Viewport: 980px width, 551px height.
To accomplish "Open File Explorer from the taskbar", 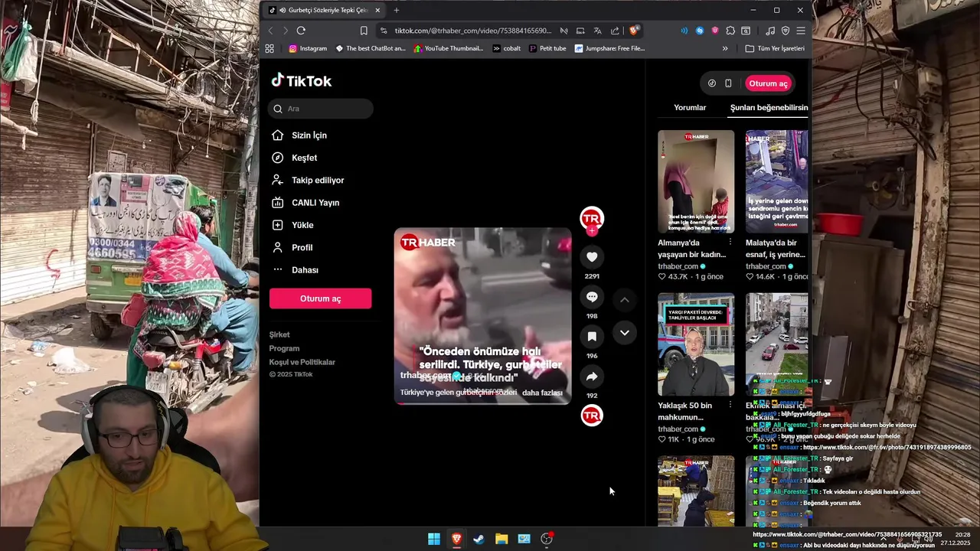I will coord(501,539).
